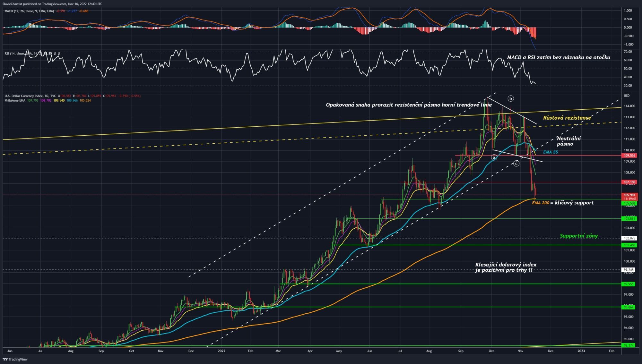Click the -1.000 MACD axis tick
This screenshot has height=364, width=642.
coord(628,45)
